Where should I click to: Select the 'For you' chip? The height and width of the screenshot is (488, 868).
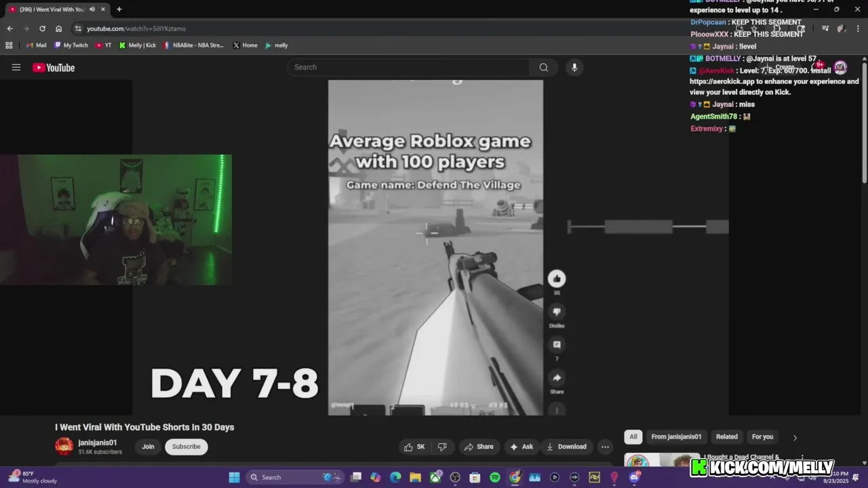pyautogui.click(x=762, y=436)
